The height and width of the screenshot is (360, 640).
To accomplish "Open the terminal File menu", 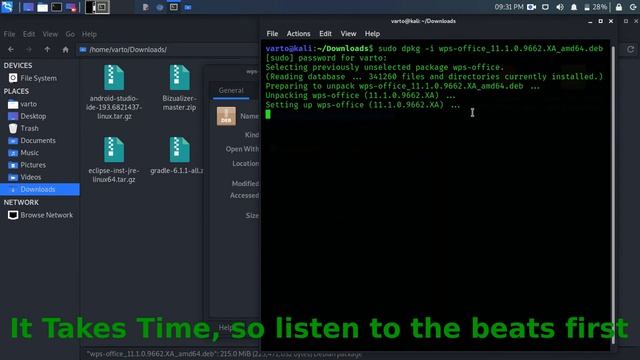I will pos(272,33).
